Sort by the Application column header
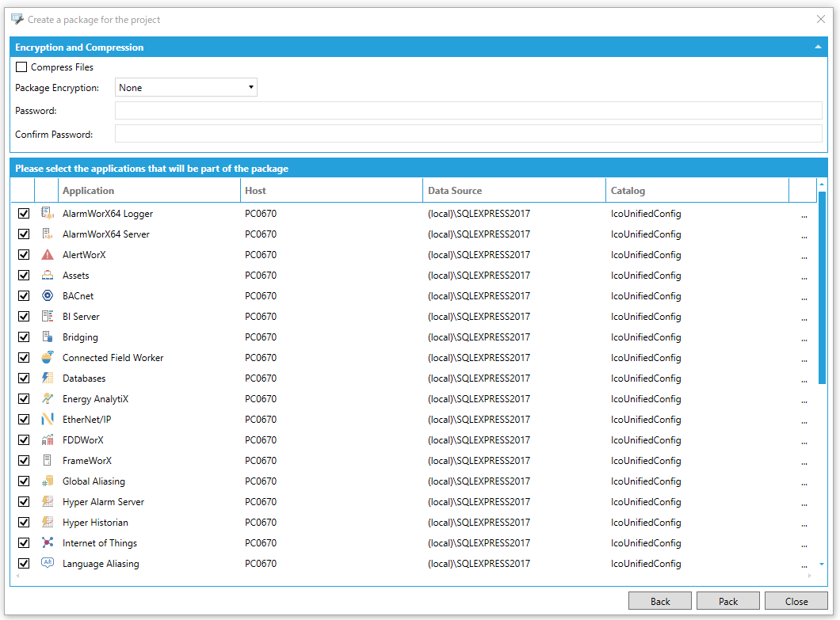Viewport: 840px width, 620px height. point(149,191)
